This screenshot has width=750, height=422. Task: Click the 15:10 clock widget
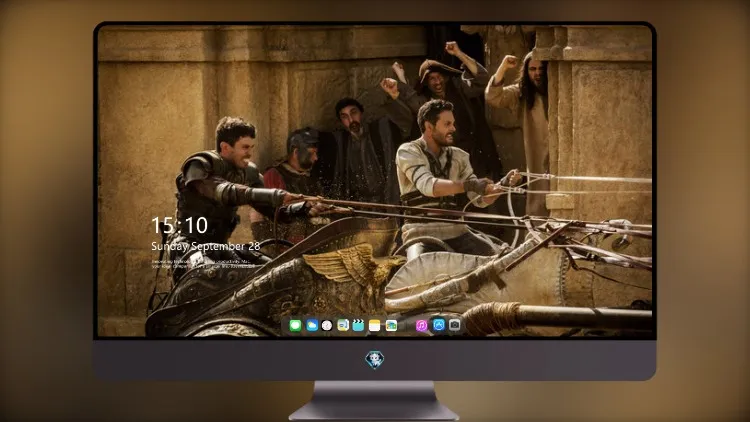pyautogui.click(x=179, y=225)
